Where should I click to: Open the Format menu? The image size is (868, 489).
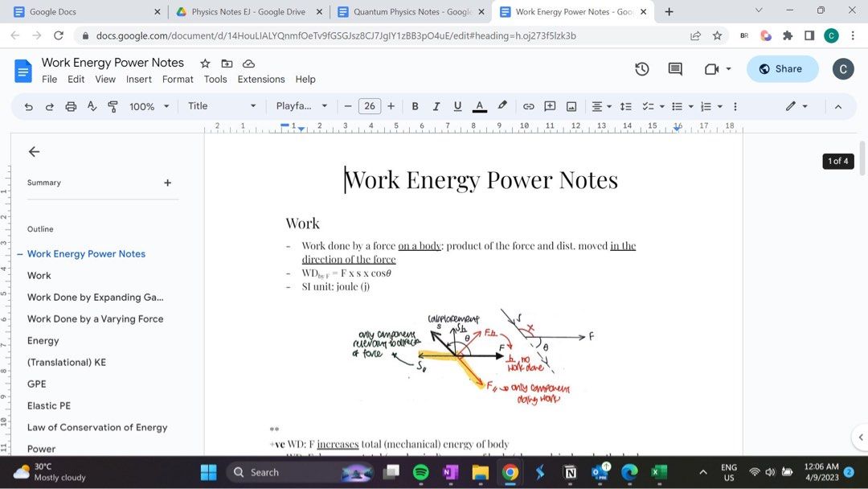pos(177,79)
